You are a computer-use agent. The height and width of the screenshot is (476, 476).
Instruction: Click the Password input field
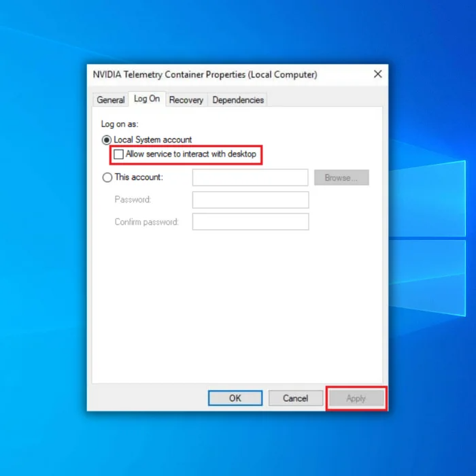tap(250, 200)
